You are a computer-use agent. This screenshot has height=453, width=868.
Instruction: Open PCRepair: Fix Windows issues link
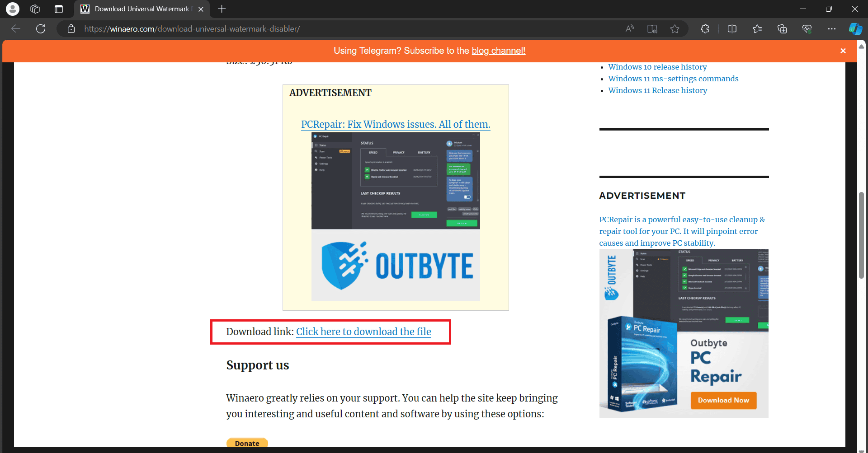pos(396,124)
